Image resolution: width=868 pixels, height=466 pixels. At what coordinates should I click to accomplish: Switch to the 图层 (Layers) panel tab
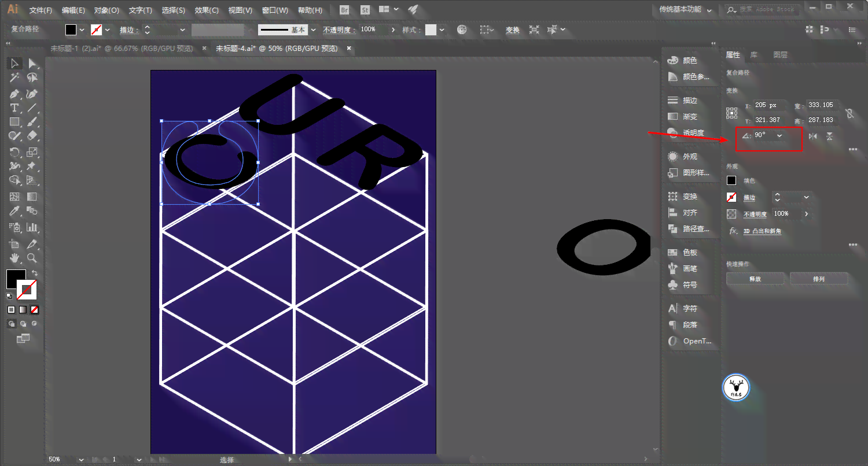tap(781, 55)
